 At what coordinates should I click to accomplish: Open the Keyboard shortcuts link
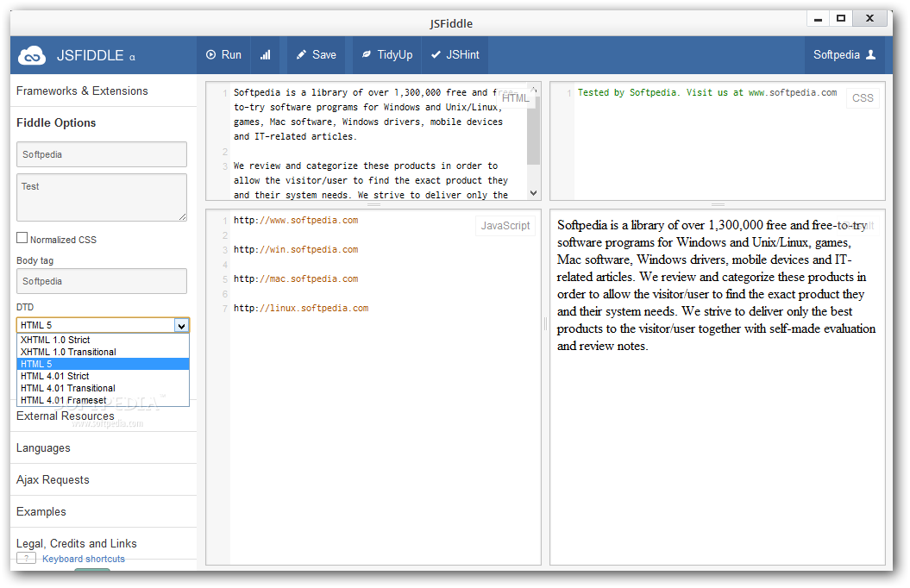pyautogui.click(x=84, y=559)
